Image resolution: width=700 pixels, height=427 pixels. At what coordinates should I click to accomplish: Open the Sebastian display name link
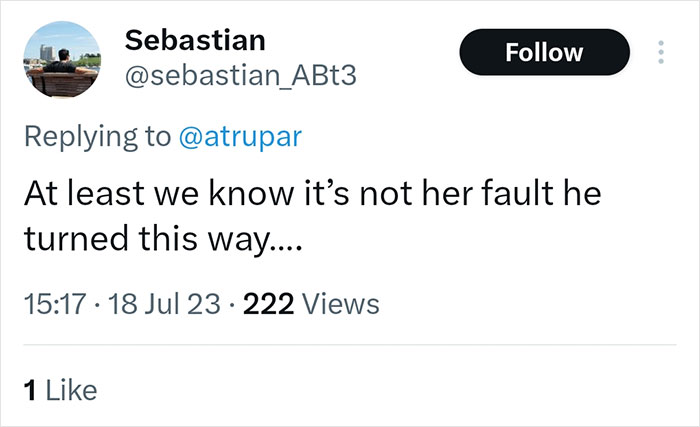(195, 40)
